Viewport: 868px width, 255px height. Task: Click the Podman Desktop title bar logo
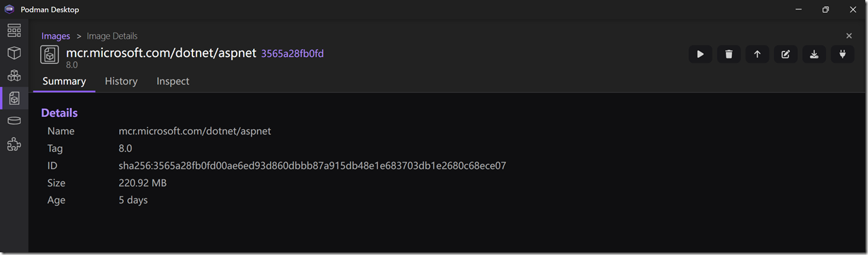[10, 10]
